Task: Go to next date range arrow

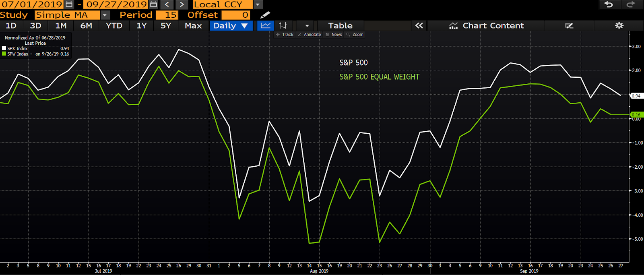Action: [x=182, y=4]
